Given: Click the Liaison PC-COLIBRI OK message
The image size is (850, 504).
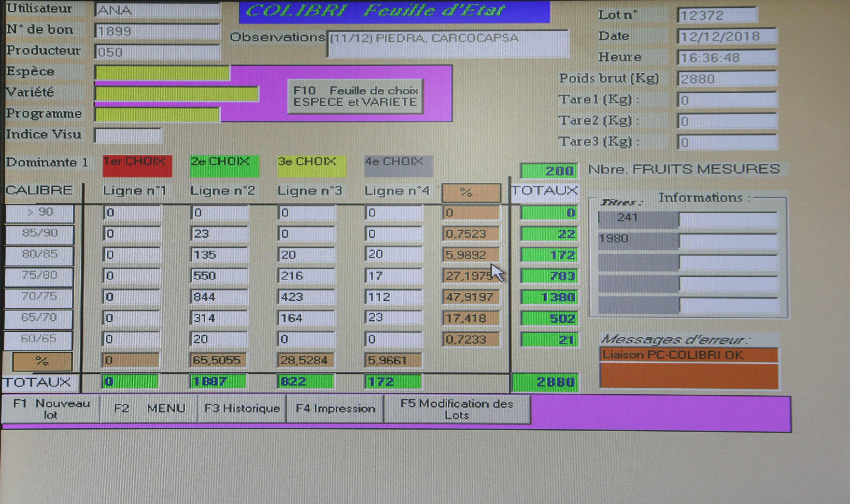Looking at the screenshot, I should [689, 355].
